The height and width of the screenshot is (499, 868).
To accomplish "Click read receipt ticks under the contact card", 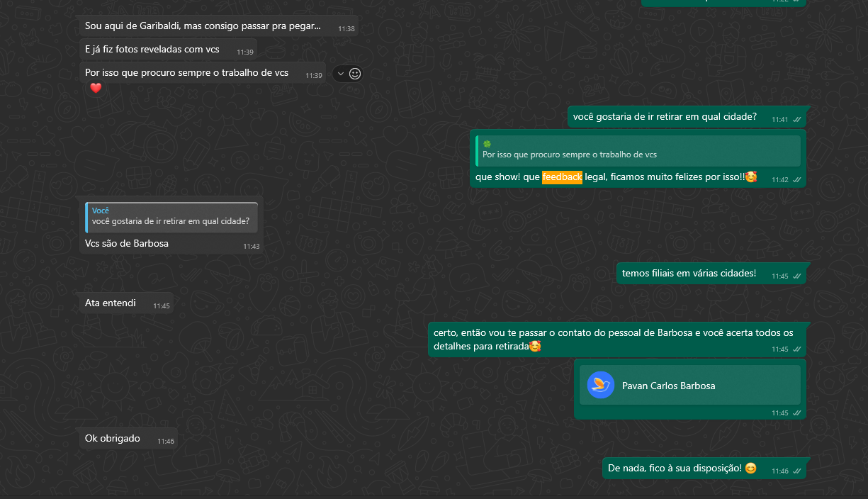I will tap(797, 413).
